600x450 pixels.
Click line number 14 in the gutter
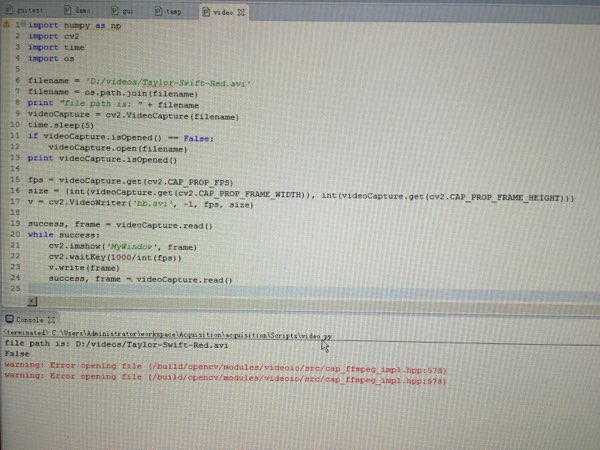[x=15, y=168]
